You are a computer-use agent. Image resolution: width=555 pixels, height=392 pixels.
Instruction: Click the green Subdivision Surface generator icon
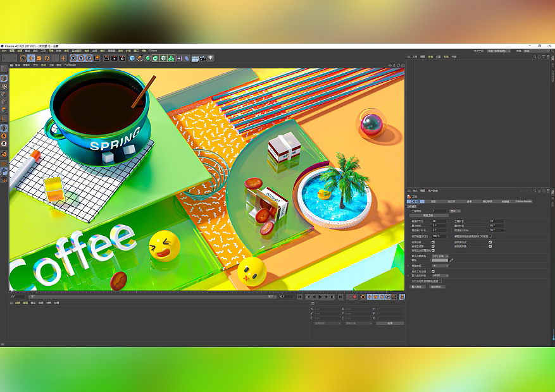pyautogui.click(x=147, y=58)
